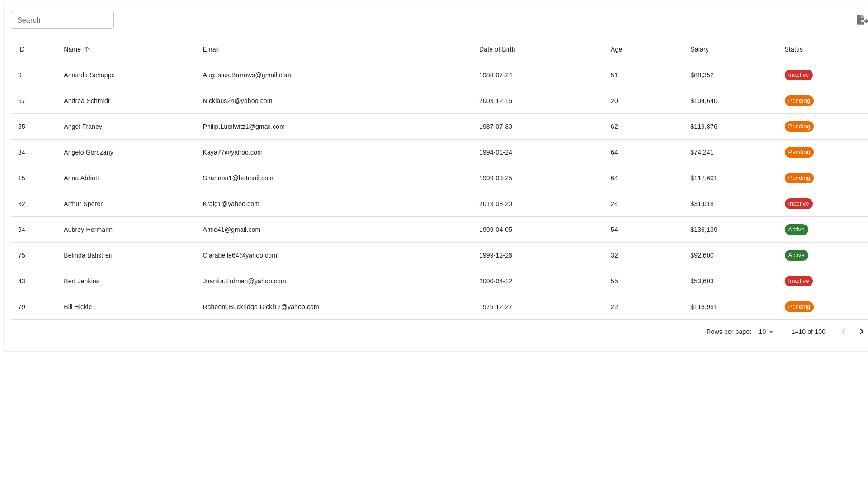This screenshot has width=868, height=488.
Task: Click Active status chip for Aubrey Hermann
Action: point(796,230)
